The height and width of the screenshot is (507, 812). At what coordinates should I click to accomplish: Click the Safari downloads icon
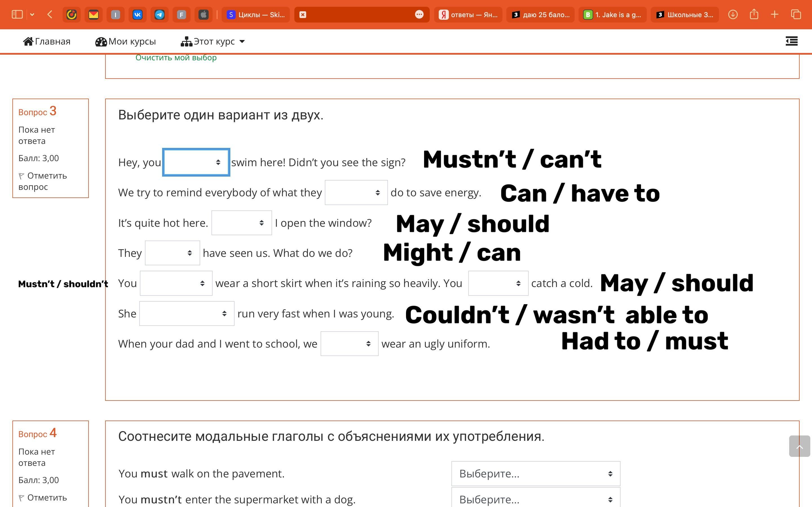coord(733,14)
